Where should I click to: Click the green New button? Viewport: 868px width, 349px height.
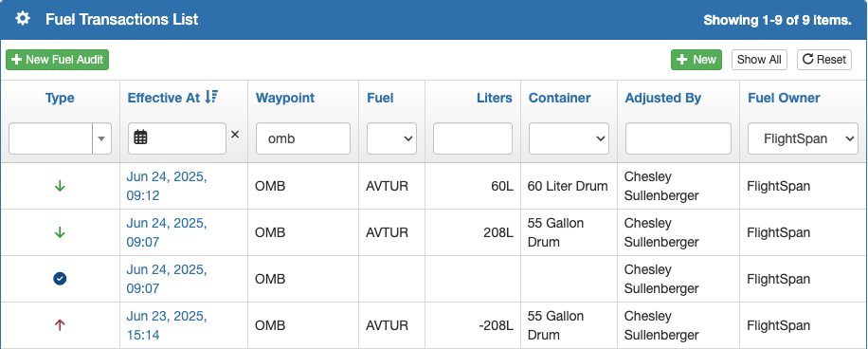pos(696,60)
